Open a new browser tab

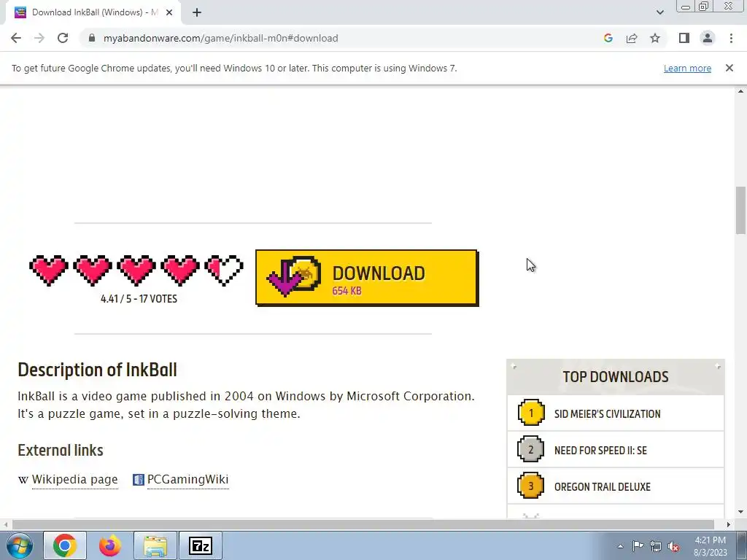[x=197, y=12]
